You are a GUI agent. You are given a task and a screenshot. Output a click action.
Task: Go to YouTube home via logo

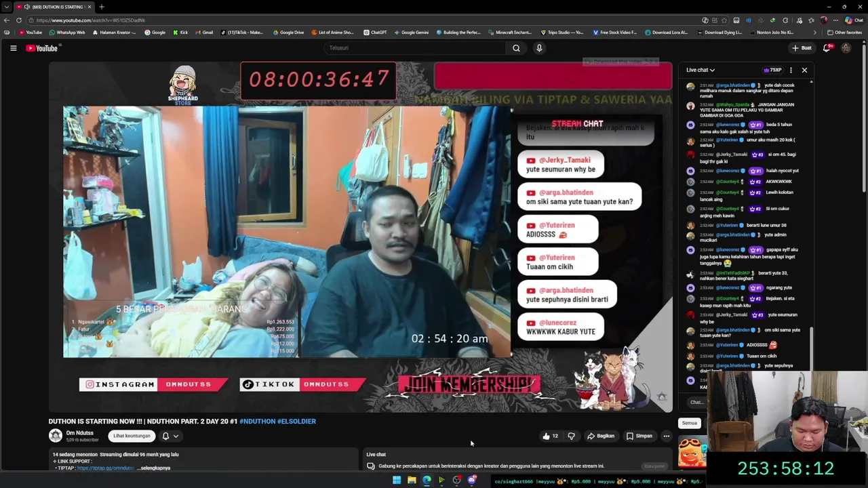point(42,48)
